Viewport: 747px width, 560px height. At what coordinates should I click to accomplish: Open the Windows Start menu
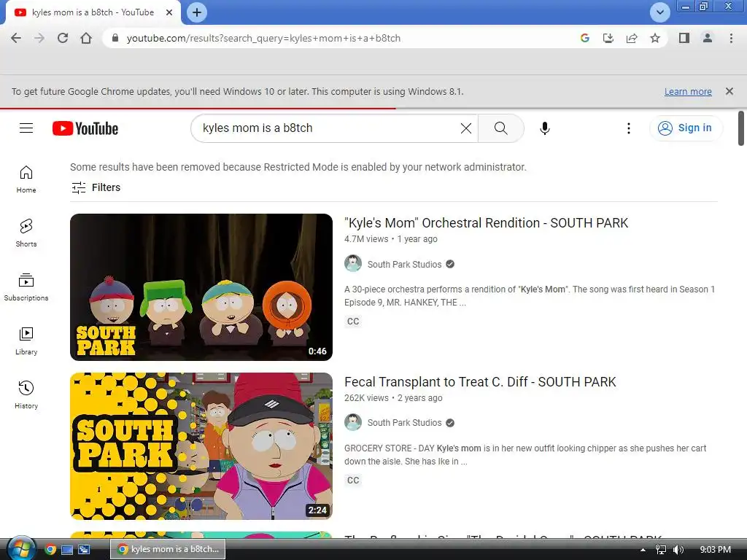click(x=21, y=548)
